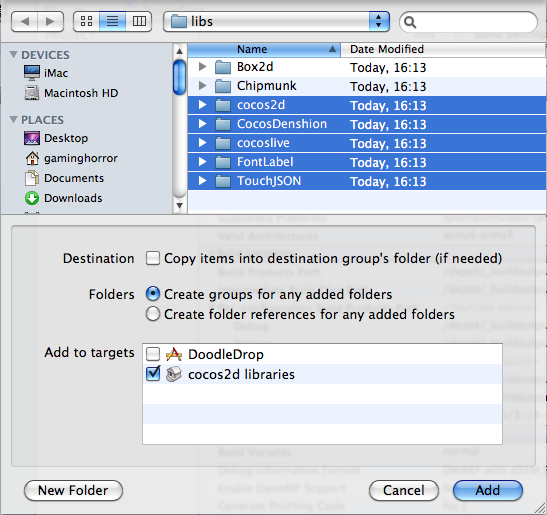Click the cocos2d libraries target icon
This screenshot has height=515, width=547.
coord(174,374)
